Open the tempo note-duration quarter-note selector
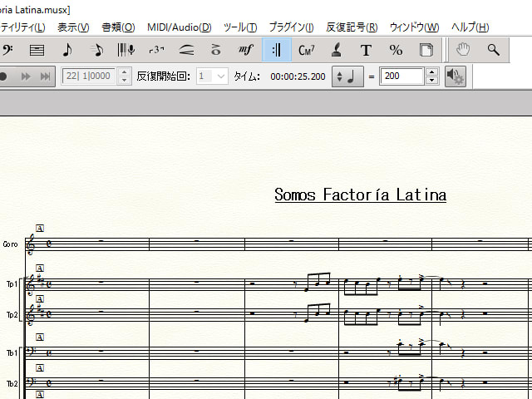532x399 pixels. (347, 76)
